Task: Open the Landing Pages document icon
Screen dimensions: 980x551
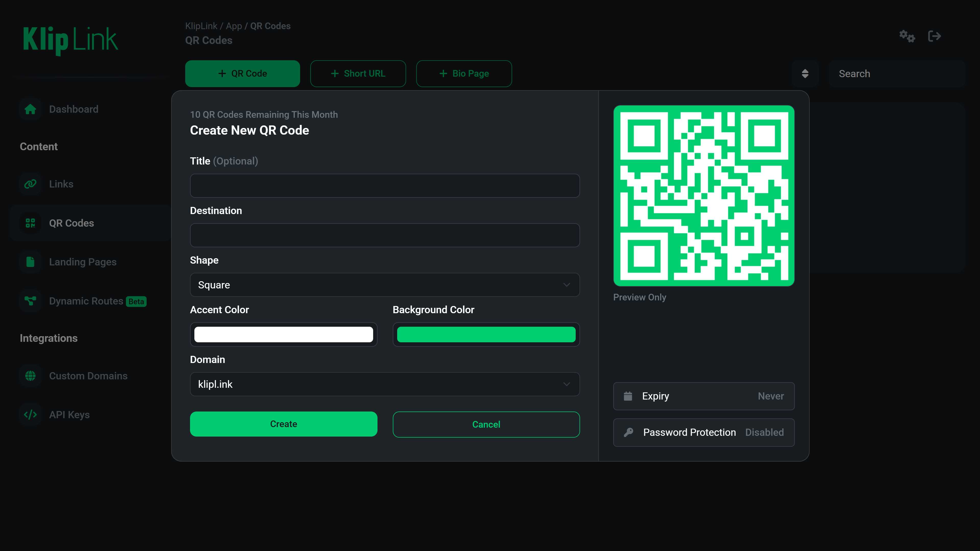Action: pos(30,262)
